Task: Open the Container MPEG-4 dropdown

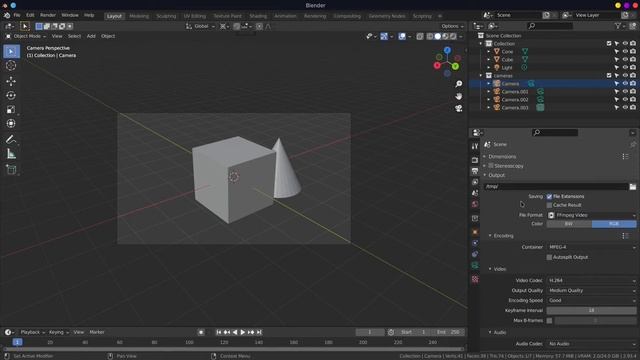Action: click(591, 247)
